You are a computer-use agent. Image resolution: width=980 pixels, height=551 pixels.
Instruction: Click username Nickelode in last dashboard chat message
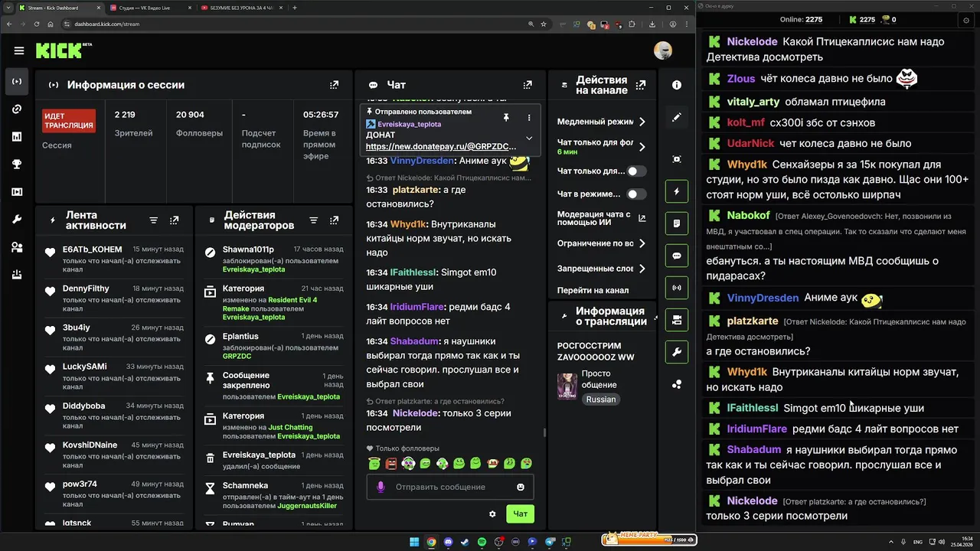click(x=416, y=413)
